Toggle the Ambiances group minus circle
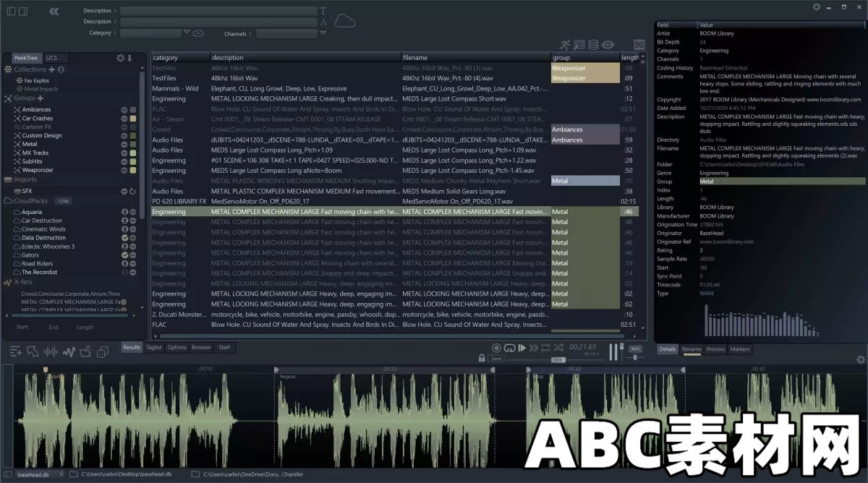 [124, 110]
